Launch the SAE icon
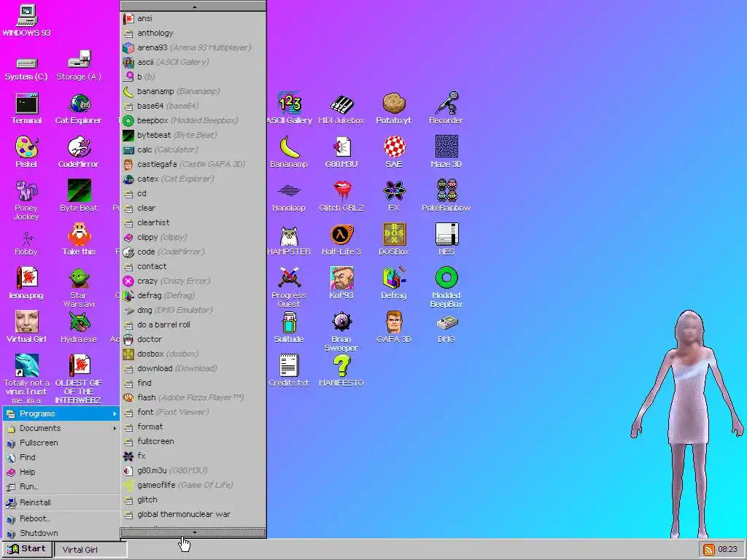The width and height of the screenshot is (747, 560). (x=393, y=152)
